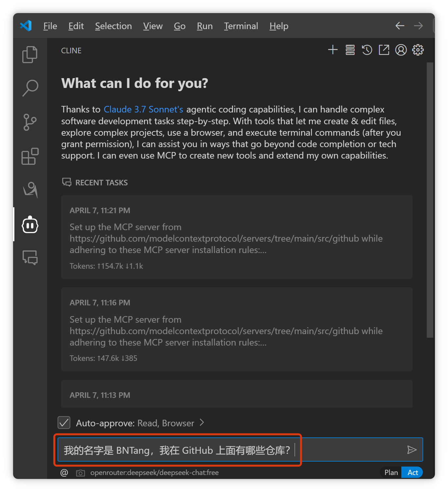Open the Explorer view in activity bar
Screen dimensions: 448x492
coord(30,54)
